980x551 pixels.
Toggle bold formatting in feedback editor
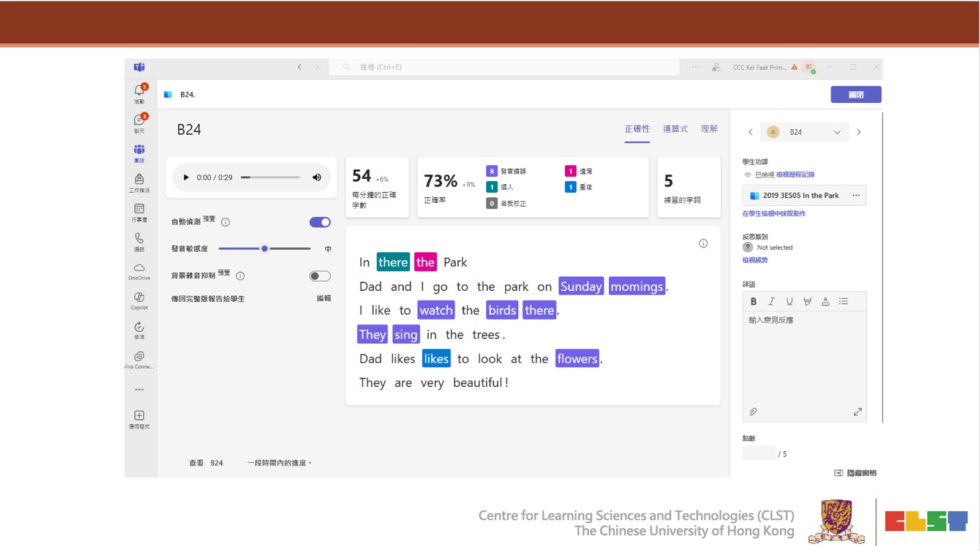753,301
